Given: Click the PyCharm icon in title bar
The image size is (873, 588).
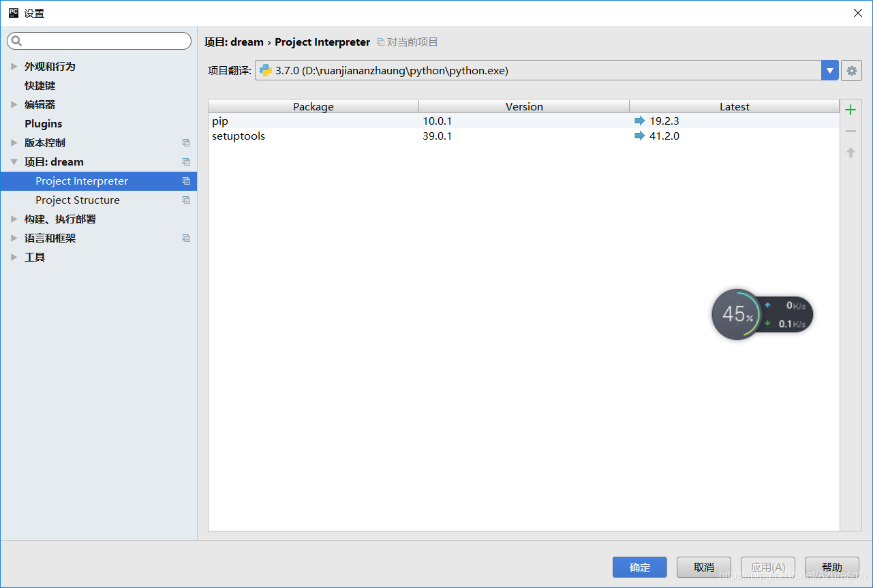Looking at the screenshot, I should [x=13, y=12].
